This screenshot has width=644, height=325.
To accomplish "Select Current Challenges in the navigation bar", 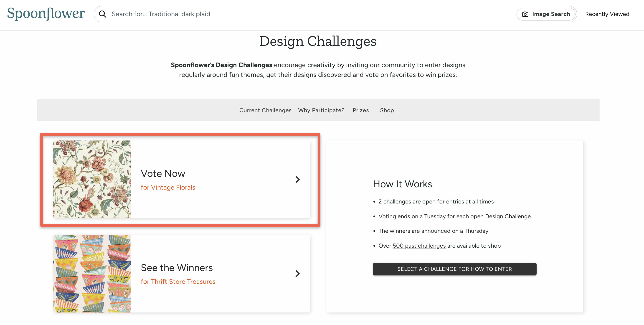I will click(x=266, y=110).
